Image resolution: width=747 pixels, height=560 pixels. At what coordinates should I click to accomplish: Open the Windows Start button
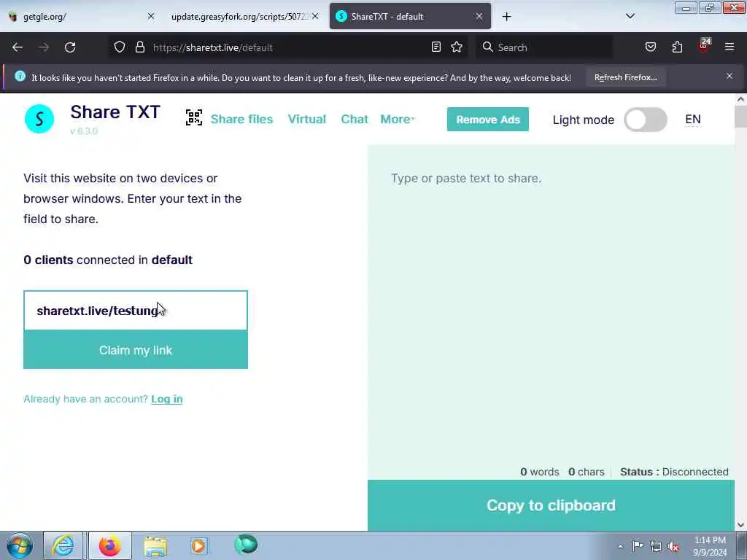point(20,545)
